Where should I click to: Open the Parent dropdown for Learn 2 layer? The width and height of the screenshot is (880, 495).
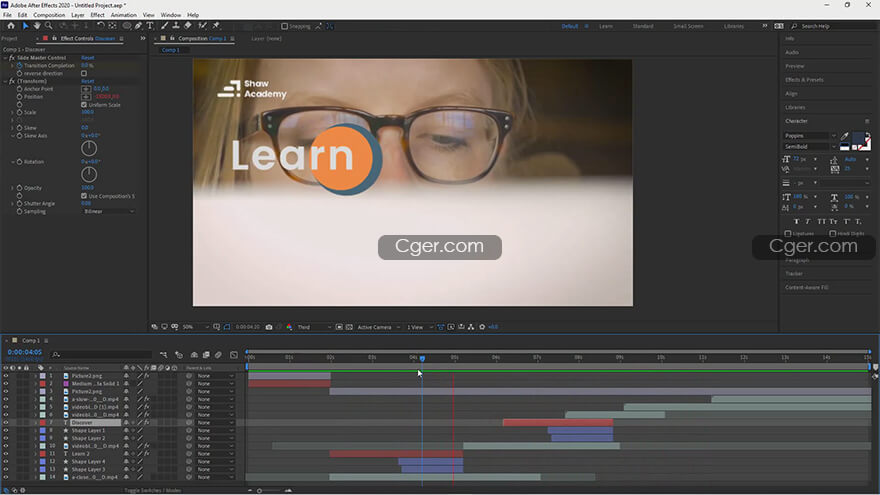pos(215,454)
